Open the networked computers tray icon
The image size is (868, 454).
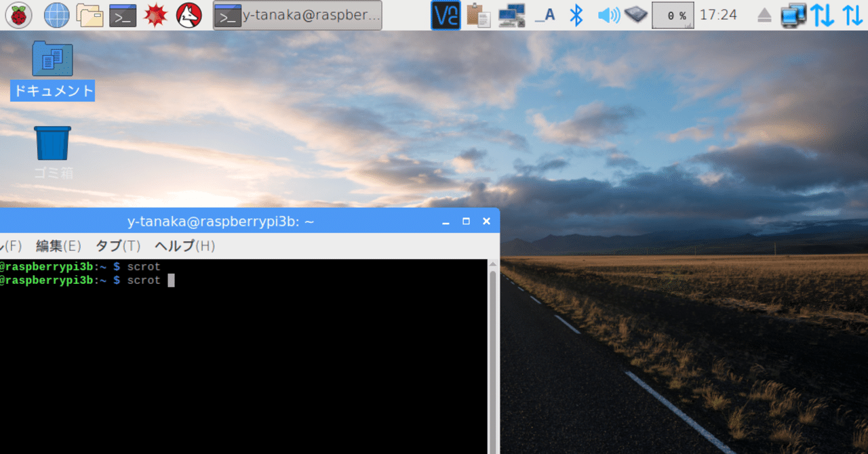coord(511,15)
